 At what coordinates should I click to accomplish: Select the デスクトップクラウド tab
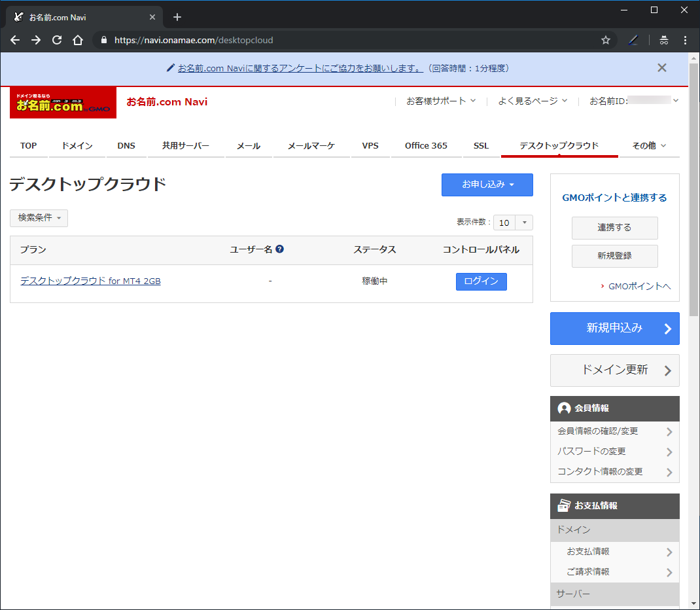click(x=559, y=145)
